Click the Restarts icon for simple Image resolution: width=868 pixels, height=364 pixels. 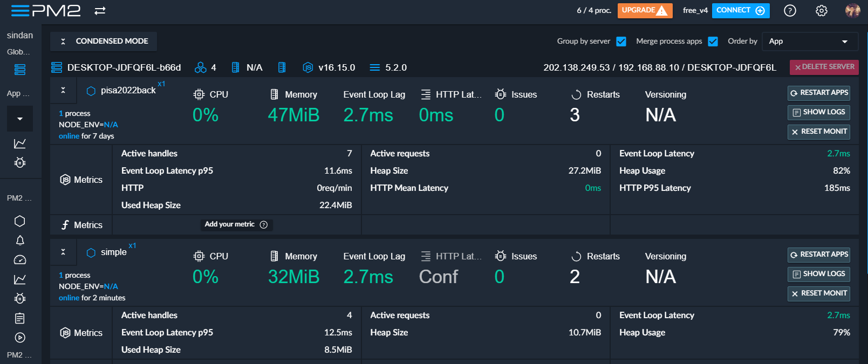pyautogui.click(x=576, y=256)
